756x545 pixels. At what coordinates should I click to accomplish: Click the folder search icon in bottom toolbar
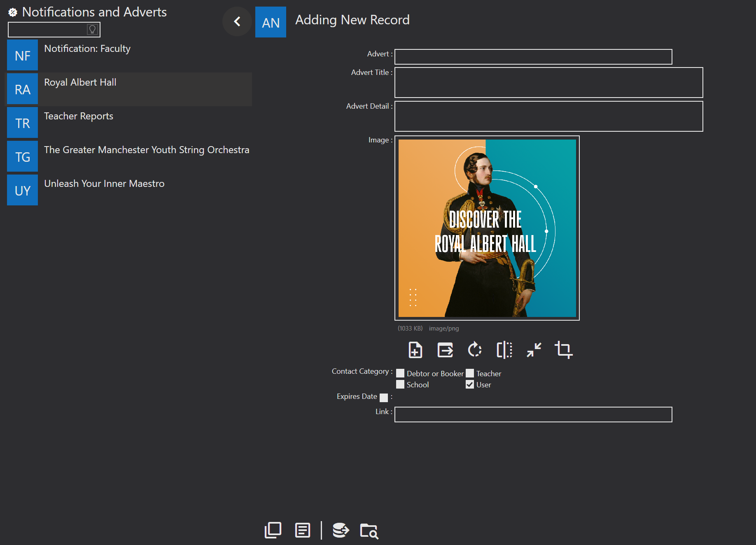coord(369,531)
